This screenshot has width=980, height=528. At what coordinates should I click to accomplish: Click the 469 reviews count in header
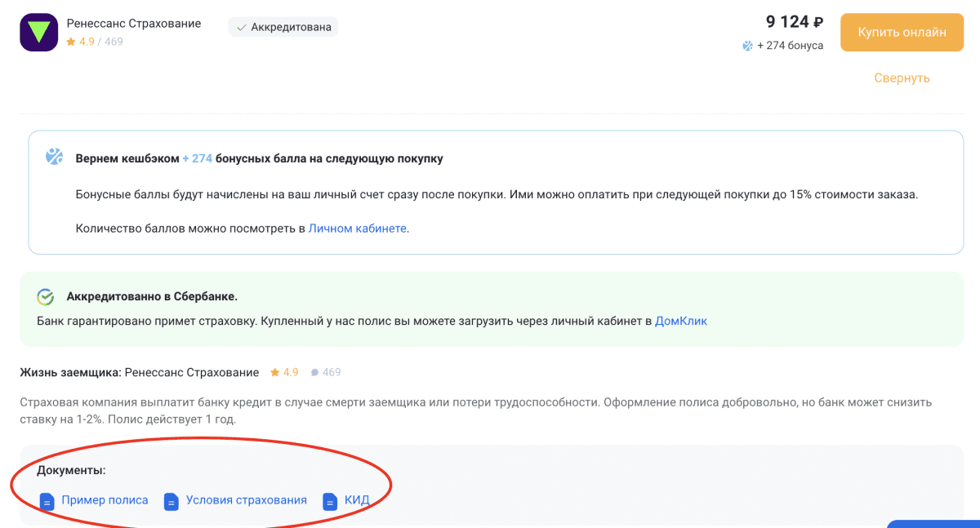click(114, 42)
